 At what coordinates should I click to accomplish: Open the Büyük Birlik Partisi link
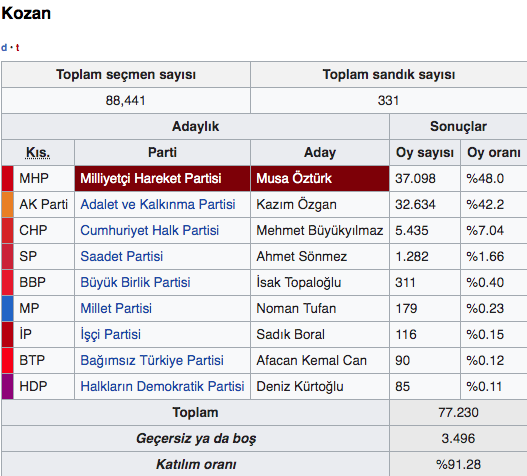pos(135,282)
